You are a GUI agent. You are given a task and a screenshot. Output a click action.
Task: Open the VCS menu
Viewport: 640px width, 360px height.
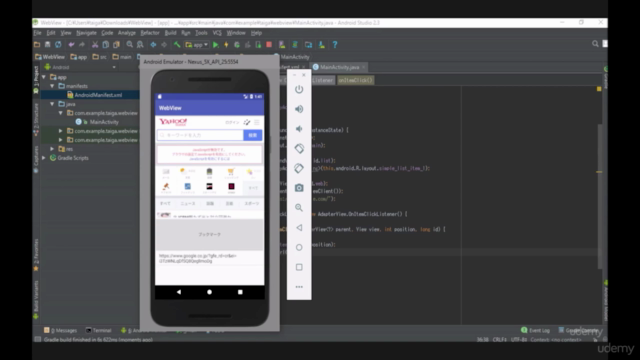[217, 33]
